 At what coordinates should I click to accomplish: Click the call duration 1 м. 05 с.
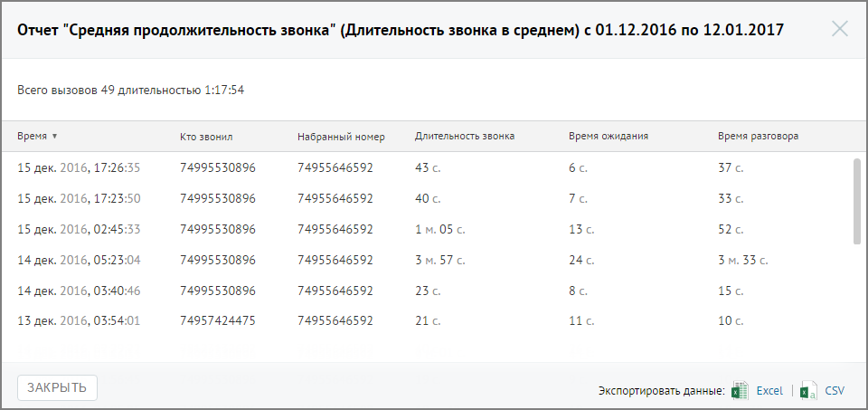pos(439,229)
